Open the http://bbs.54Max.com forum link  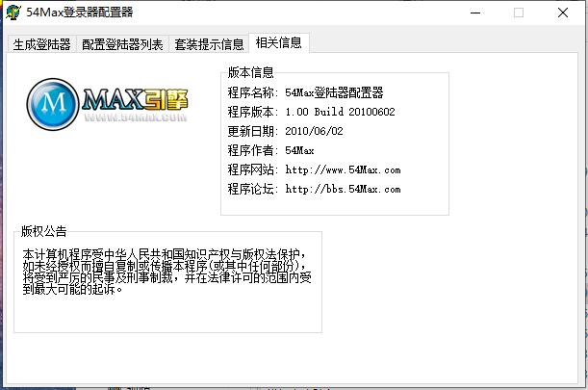pos(343,189)
